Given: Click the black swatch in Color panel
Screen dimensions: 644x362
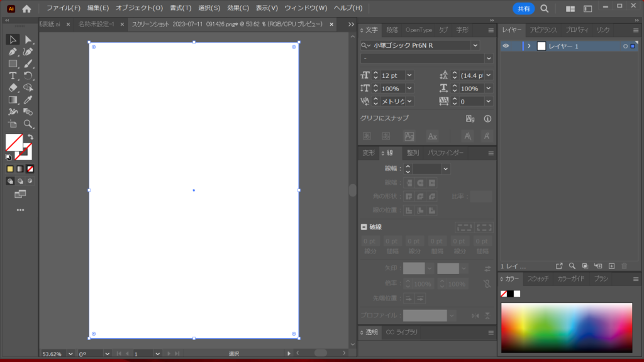Looking at the screenshot, I should point(510,294).
